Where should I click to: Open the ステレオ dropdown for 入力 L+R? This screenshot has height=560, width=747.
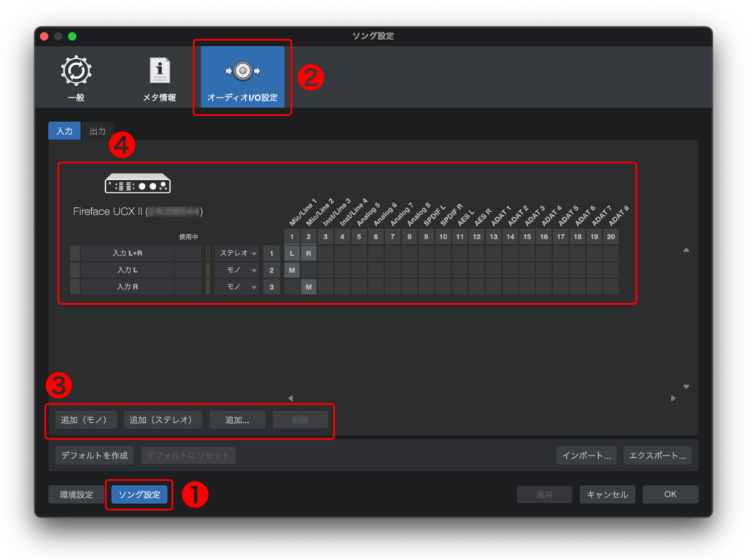(238, 253)
